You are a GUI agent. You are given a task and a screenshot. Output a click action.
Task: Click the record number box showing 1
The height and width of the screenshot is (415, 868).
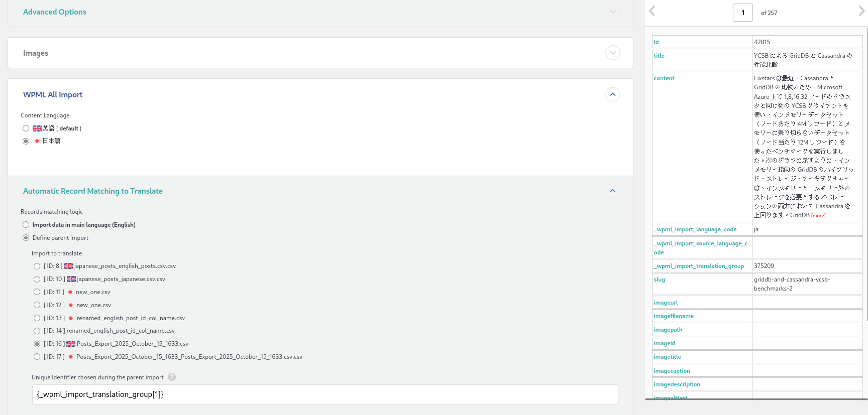coord(742,13)
